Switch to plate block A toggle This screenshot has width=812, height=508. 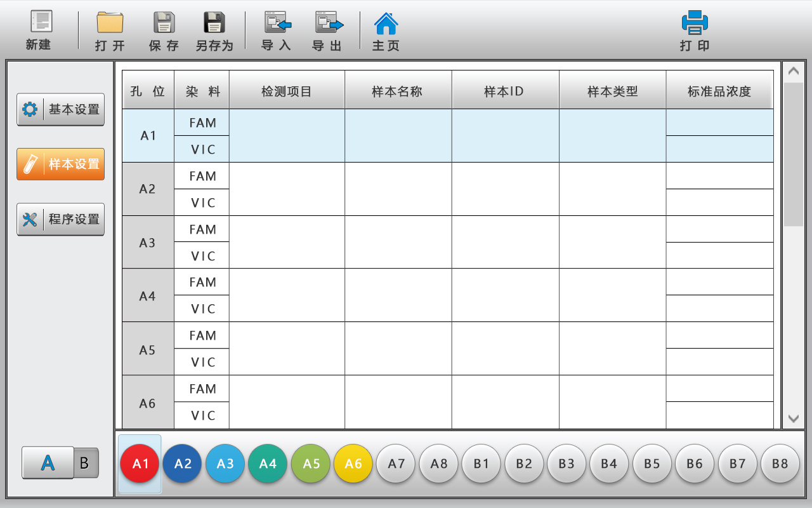pyautogui.click(x=48, y=463)
